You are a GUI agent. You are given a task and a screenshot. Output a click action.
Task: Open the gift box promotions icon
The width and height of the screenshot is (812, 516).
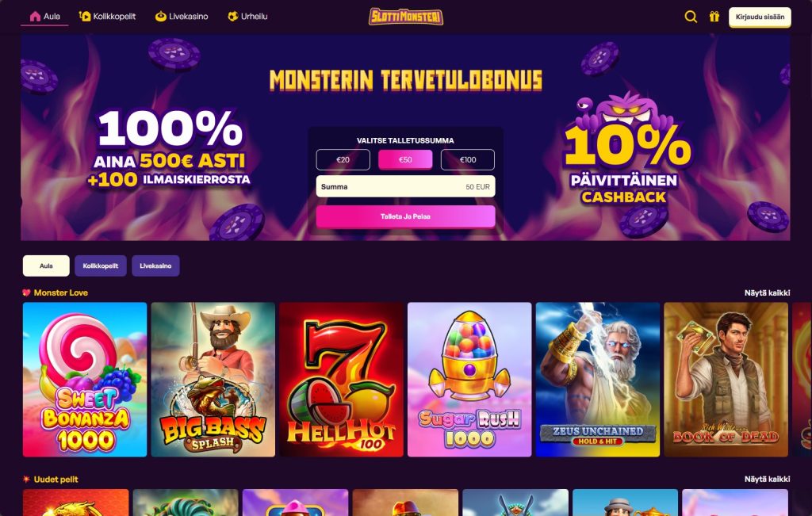point(714,17)
